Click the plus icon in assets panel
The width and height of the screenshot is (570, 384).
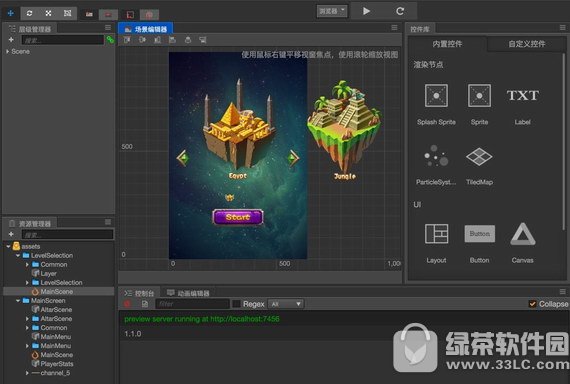(x=11, y=234)
